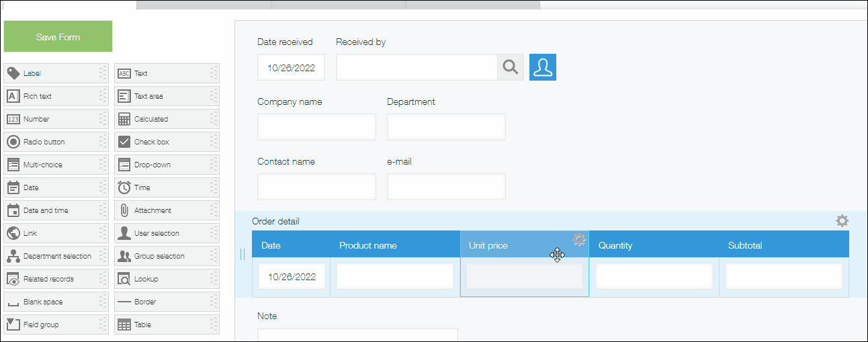Click the user picker icon beside Received by

(543, 67)
